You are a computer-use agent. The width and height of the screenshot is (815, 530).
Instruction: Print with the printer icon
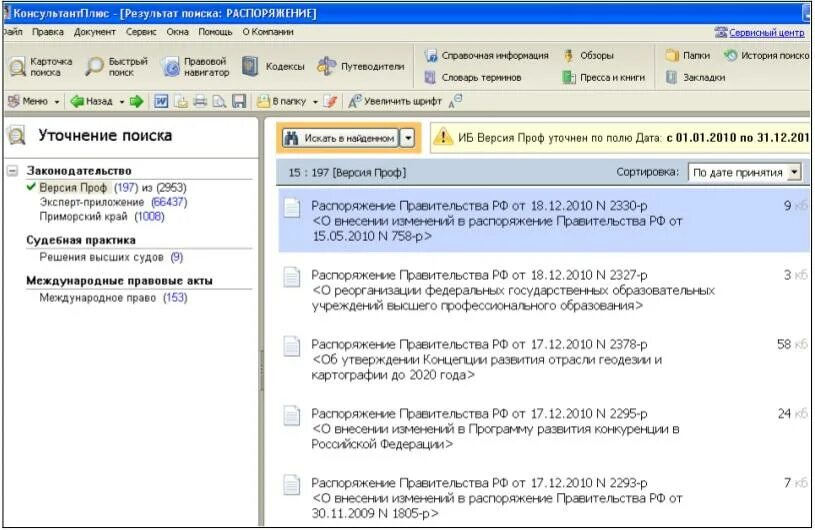pyautogui.click(x=200, y=101)
